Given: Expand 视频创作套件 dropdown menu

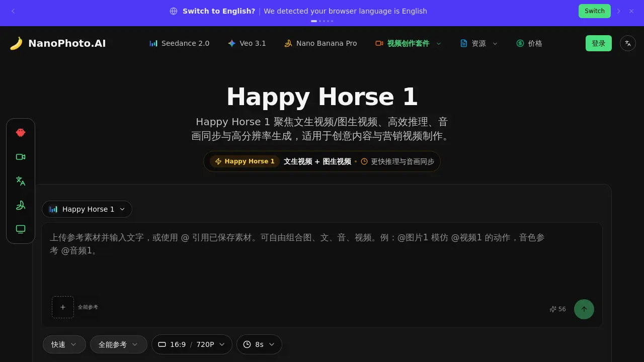Looking at the screenshot, I should 409,43.
